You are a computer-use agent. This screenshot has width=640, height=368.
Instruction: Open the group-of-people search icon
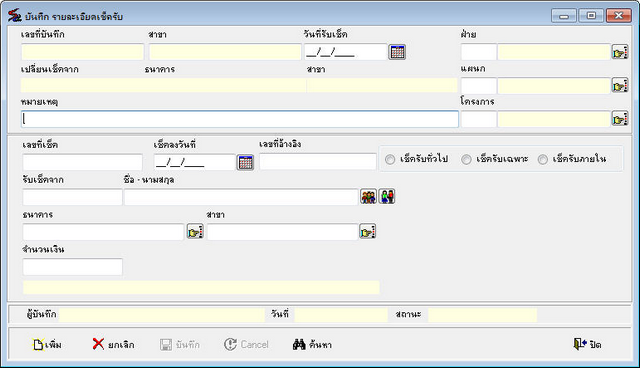[368, 197]
